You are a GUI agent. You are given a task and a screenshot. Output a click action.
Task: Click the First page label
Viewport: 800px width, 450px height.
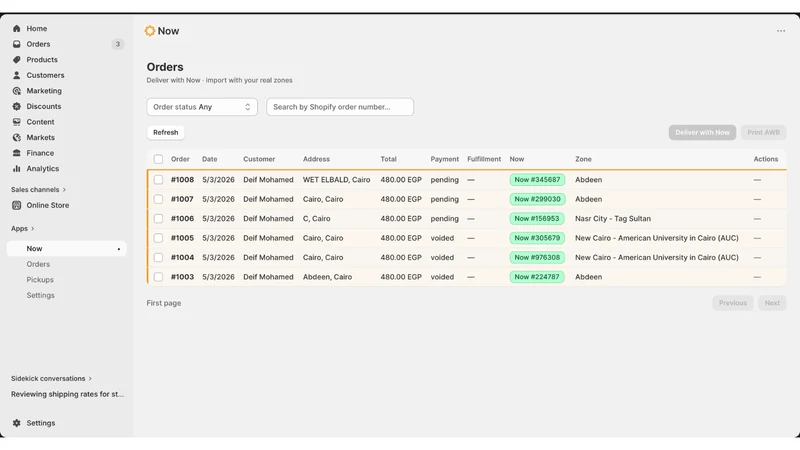click(x=164, y=303)
